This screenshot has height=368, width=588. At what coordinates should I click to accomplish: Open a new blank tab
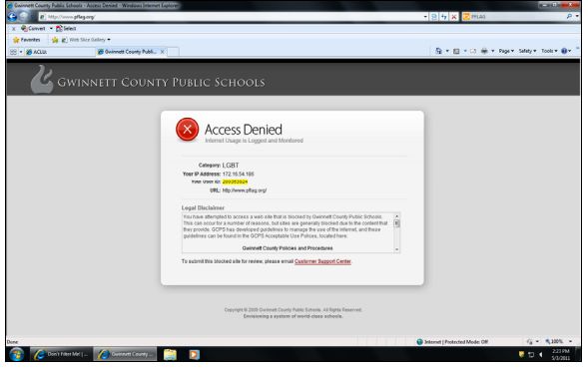pyautogui.click(x=173, y=52)
